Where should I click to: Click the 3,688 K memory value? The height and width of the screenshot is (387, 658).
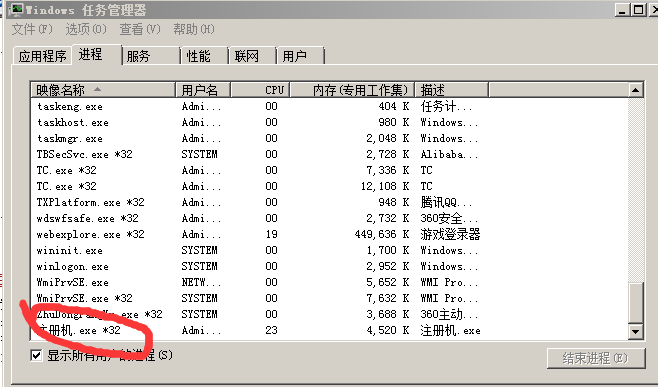click(387, 314)
